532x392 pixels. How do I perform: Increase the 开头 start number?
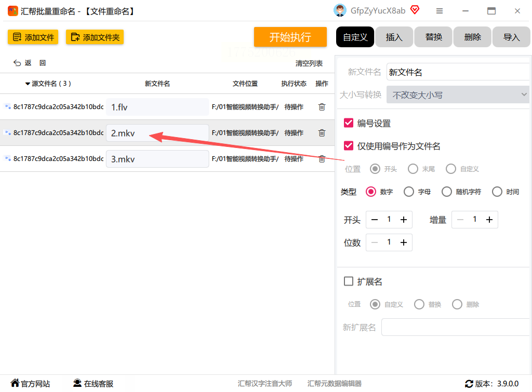[403, 220]
